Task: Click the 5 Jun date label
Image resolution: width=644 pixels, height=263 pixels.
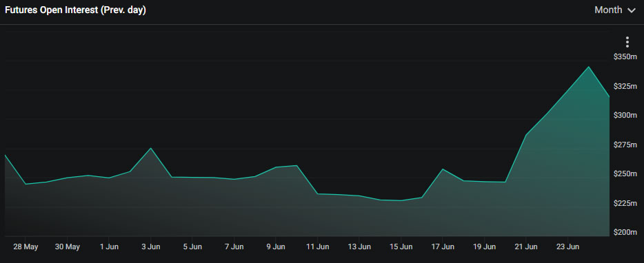Action: click(192, 246)
